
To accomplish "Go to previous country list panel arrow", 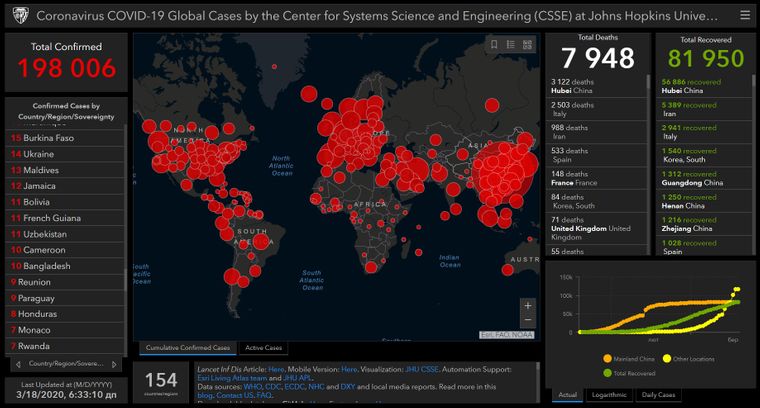I will 18,364.
